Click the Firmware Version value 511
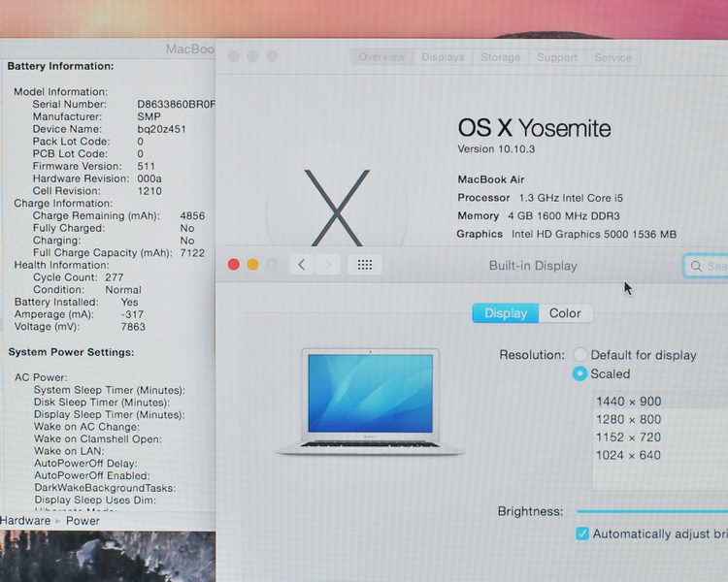This screenshot has width=728, height=582. click(146, 166)
